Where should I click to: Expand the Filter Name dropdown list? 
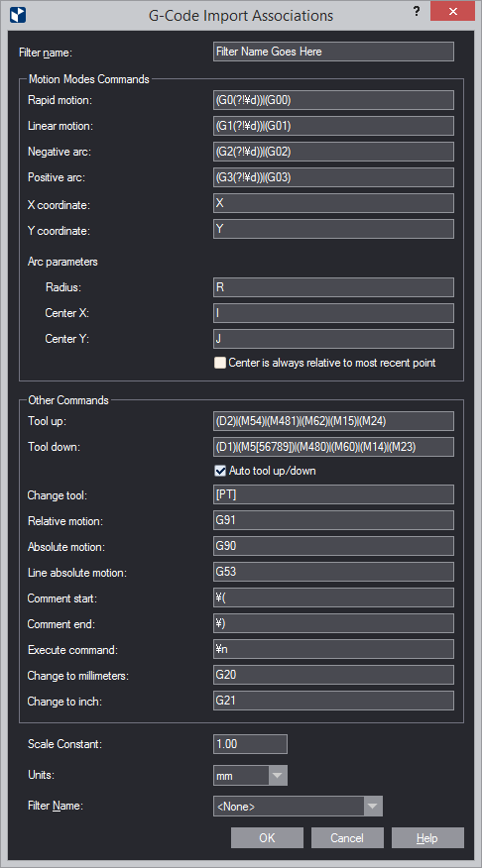click(374, 807)
